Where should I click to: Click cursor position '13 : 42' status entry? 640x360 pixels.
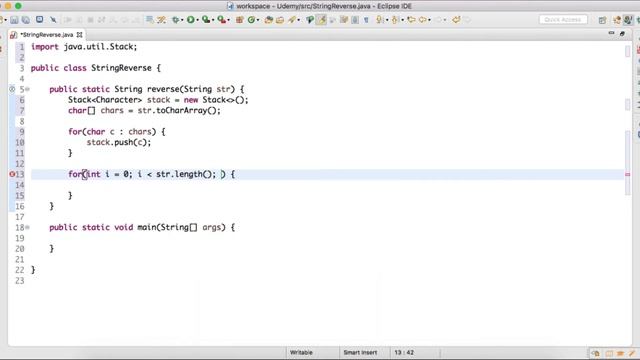(x=404, y=352)
